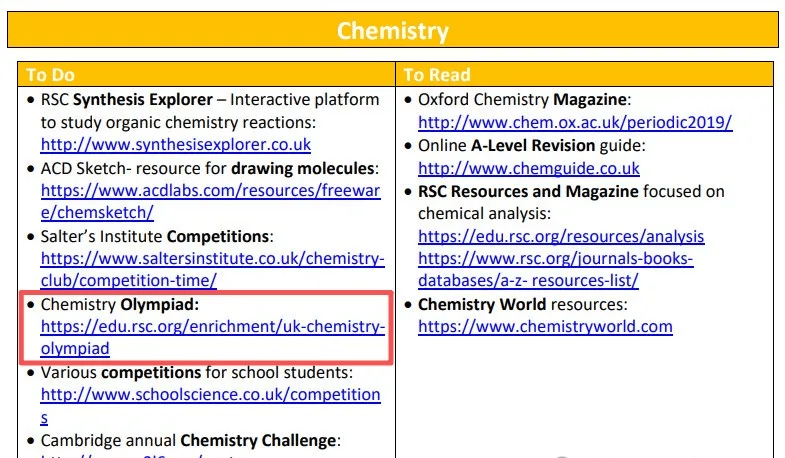The width and height of the screenshot is (785, 458).
Task: Visit the chemistryworld.com link
Action: coord(545,326)
